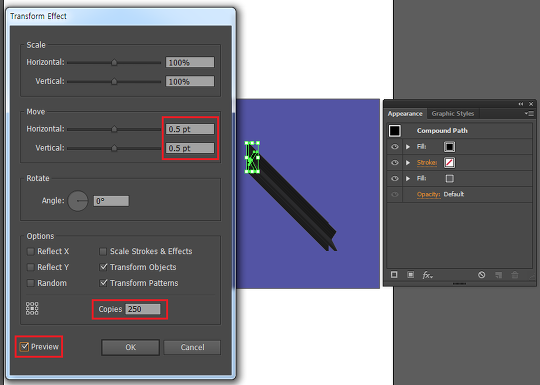Toggle the Preview checkbox
This screenshot has height=385, width=540.
(24, 346)
